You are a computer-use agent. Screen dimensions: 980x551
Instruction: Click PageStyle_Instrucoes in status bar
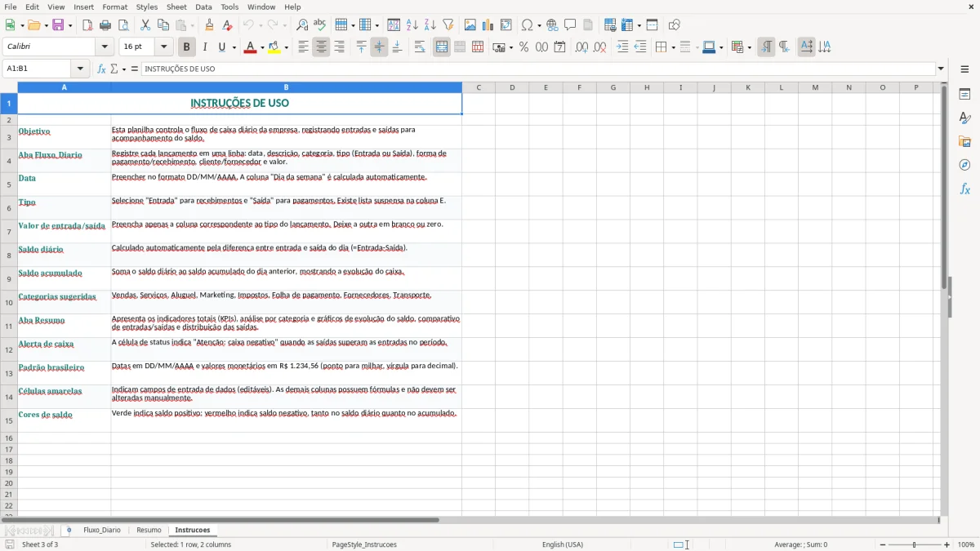pos(364,544)
